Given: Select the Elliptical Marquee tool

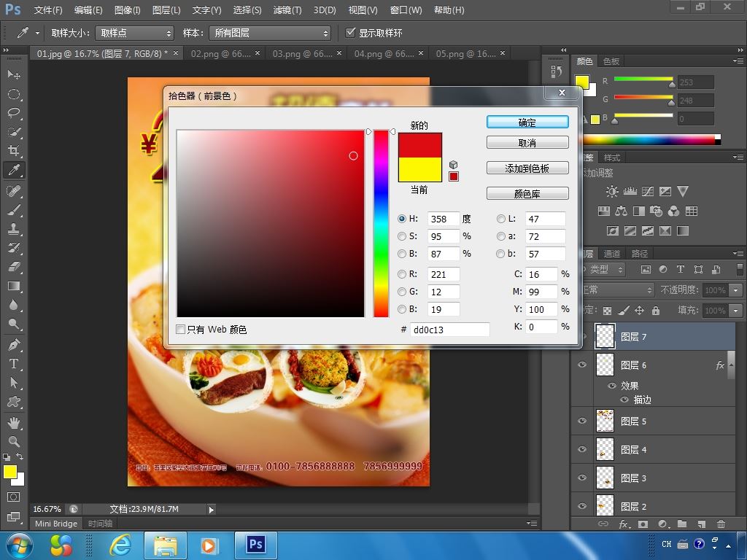Looking at the screenshot, I should (x=13, y=94).
